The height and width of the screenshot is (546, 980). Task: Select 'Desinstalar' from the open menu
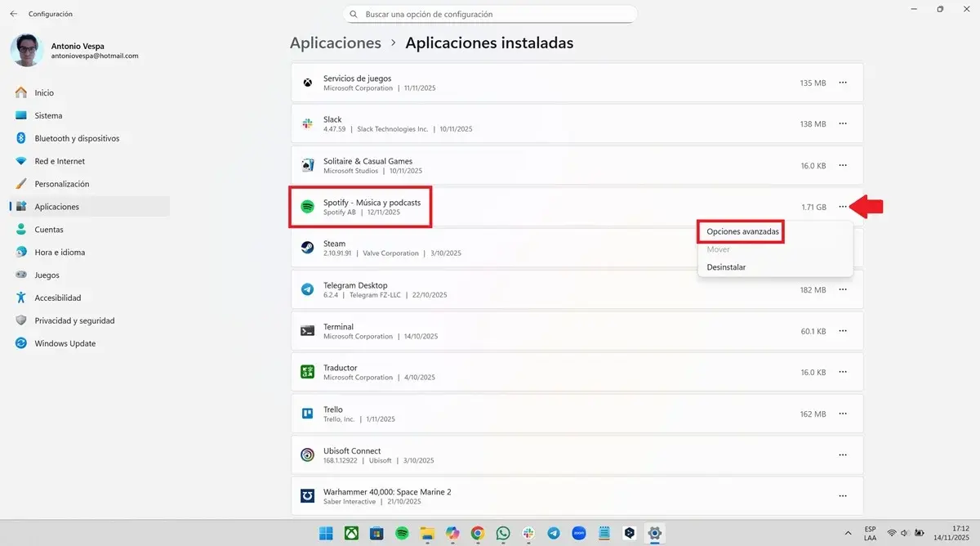[726, 266]
